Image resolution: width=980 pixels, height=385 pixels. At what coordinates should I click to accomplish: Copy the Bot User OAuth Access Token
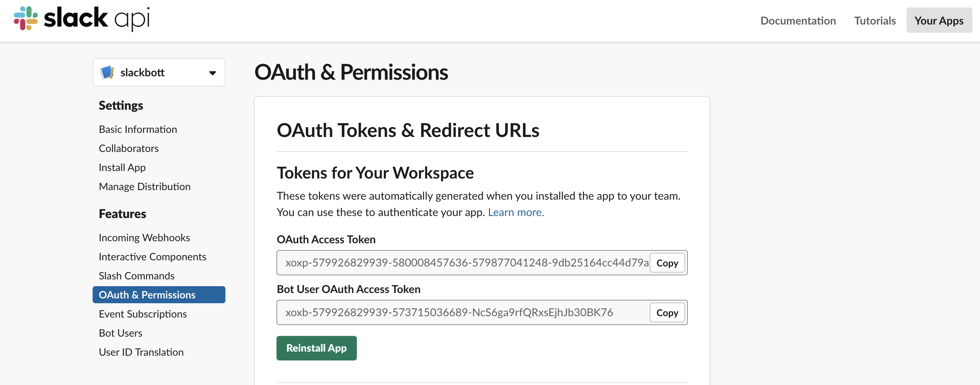tap(667, 313)
